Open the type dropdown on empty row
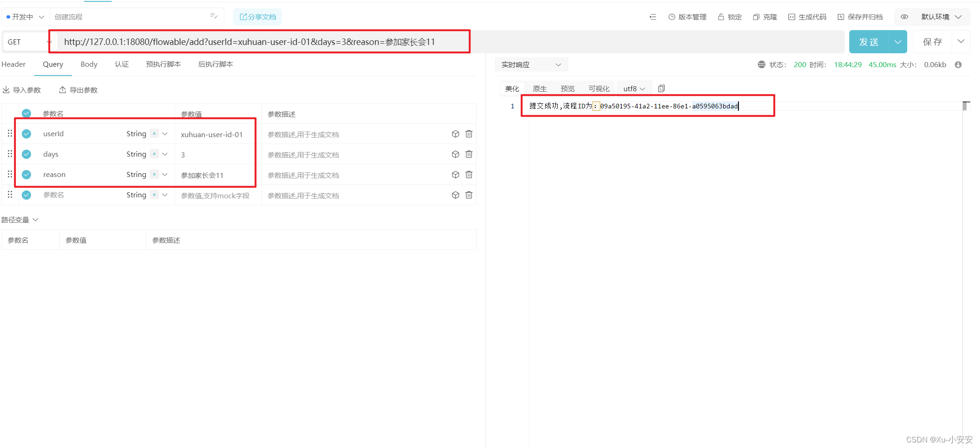 [x=165, y=195]
